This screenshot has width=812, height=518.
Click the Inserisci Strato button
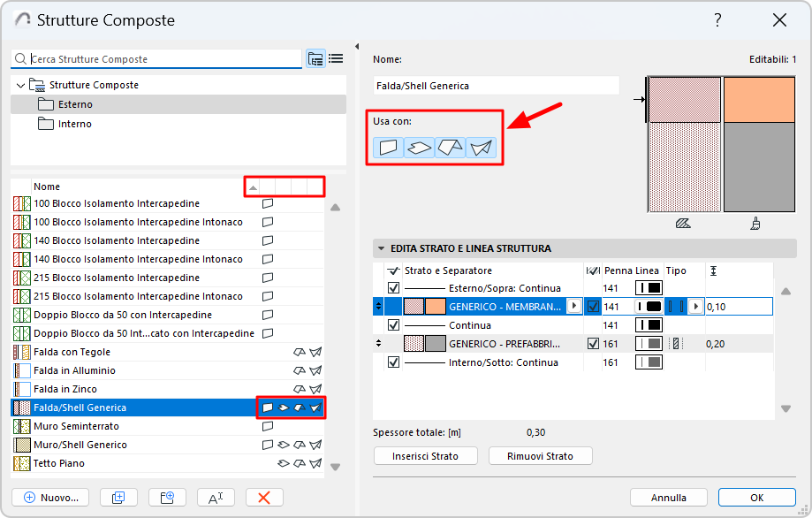click(425, 456)
